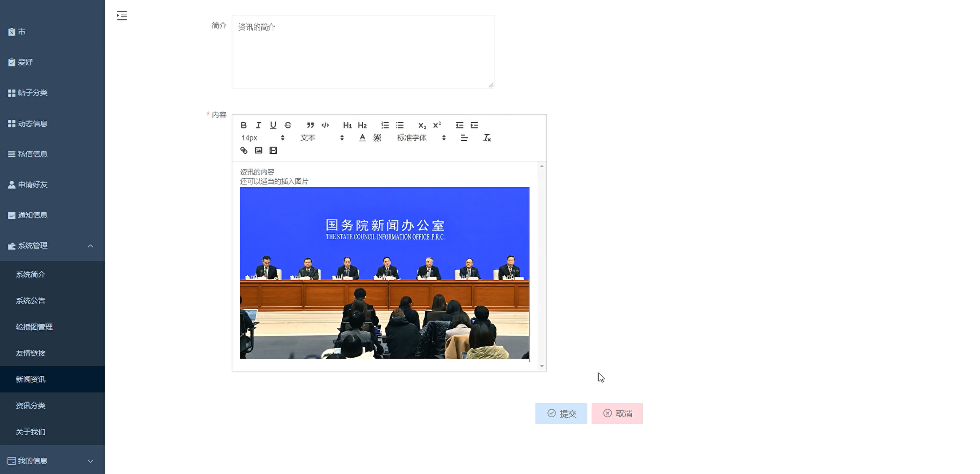Open the 文本 heading style dropdown

(x=322, y=138)
